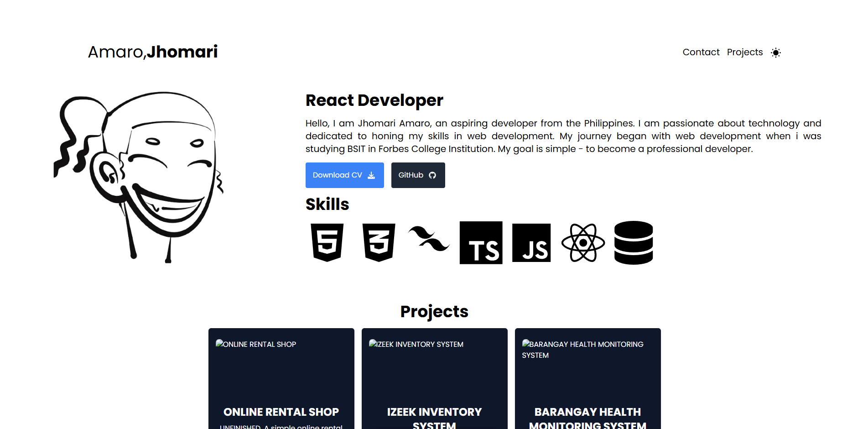Click the TypeScript TS skill icon
868x429 pixels.
point(481,243)
